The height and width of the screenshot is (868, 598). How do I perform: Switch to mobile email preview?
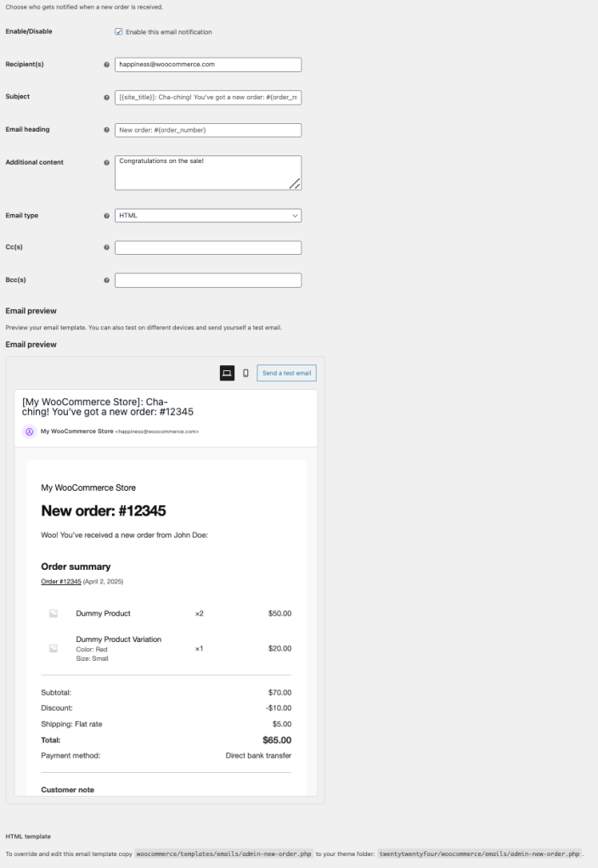coord(245,373)
